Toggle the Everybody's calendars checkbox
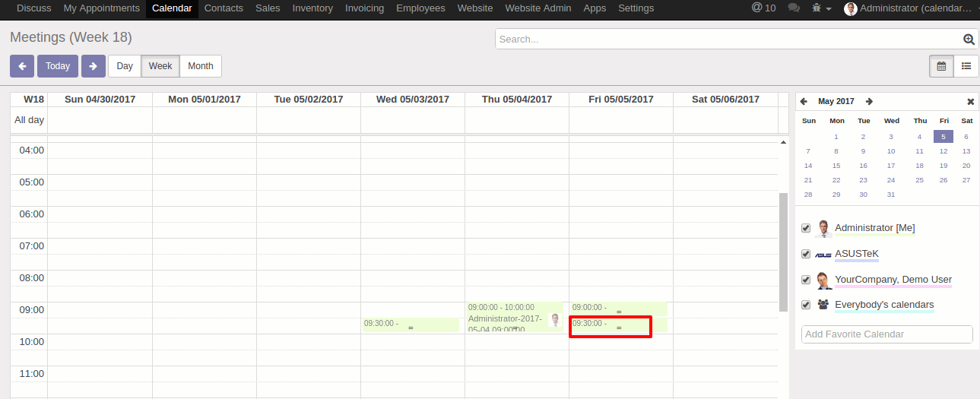The width and height of the screenshot is (980, 399). (x=806, y=305)
